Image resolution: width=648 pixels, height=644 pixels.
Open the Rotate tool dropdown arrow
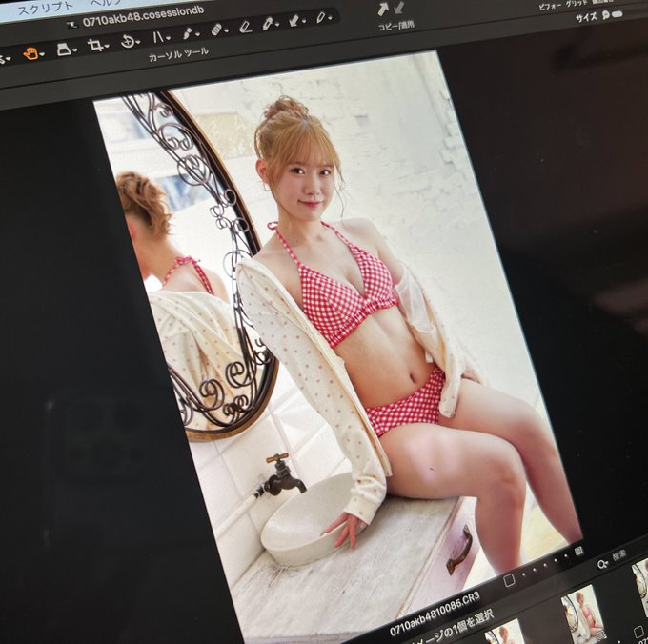click(138, 42)
